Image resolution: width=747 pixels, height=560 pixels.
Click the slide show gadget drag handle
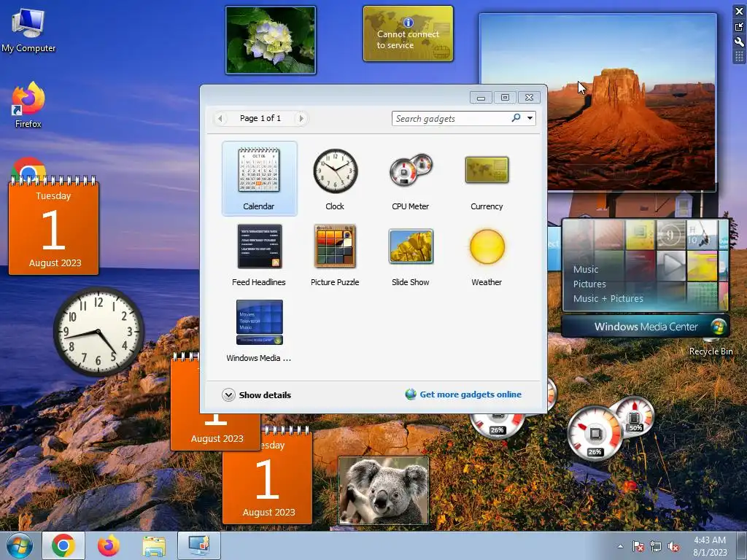pos(739,57)
